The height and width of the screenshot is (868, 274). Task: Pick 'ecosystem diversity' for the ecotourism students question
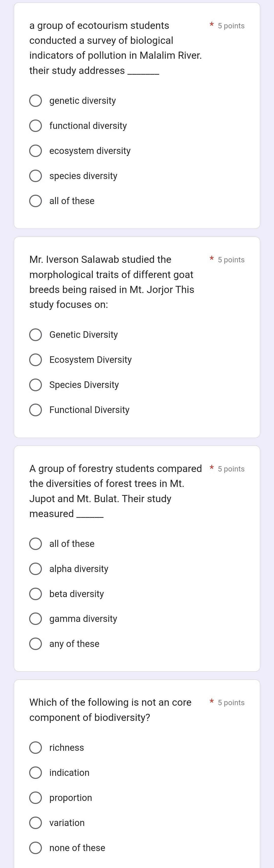pyautogui.click(x=36, y=151)
